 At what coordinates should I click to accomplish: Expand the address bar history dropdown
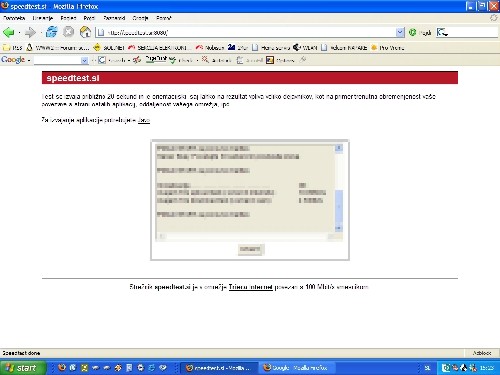400,32
